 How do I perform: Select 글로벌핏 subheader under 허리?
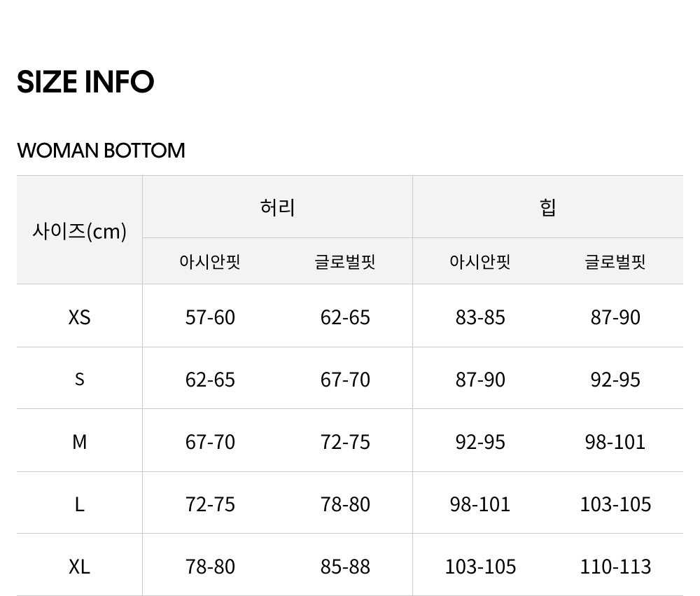click(345, 262)
